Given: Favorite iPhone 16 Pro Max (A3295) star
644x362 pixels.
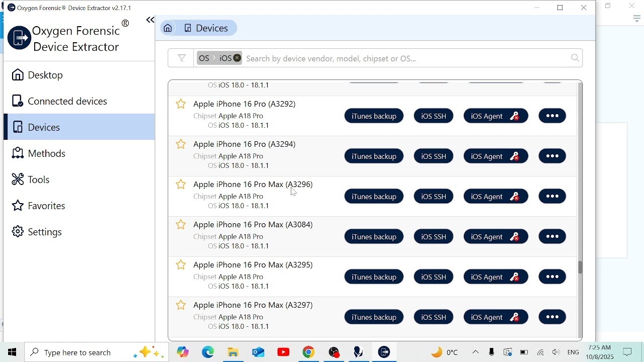Looking at the screenshot, I should coord(181,265).
